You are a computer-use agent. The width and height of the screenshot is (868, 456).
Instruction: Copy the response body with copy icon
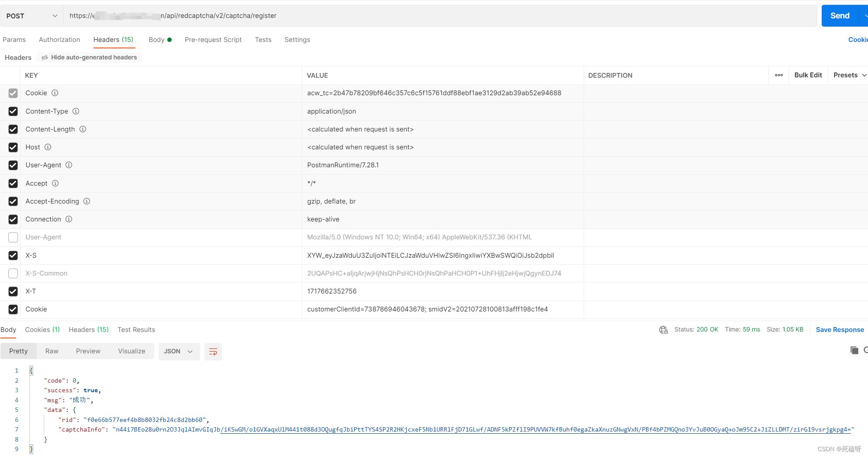point(854,350)
